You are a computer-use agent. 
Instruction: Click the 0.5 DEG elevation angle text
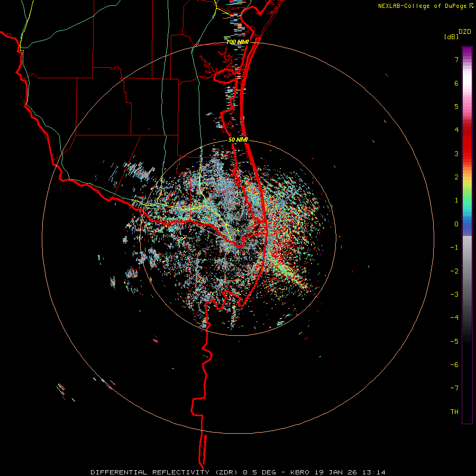[x=259, y=472]
